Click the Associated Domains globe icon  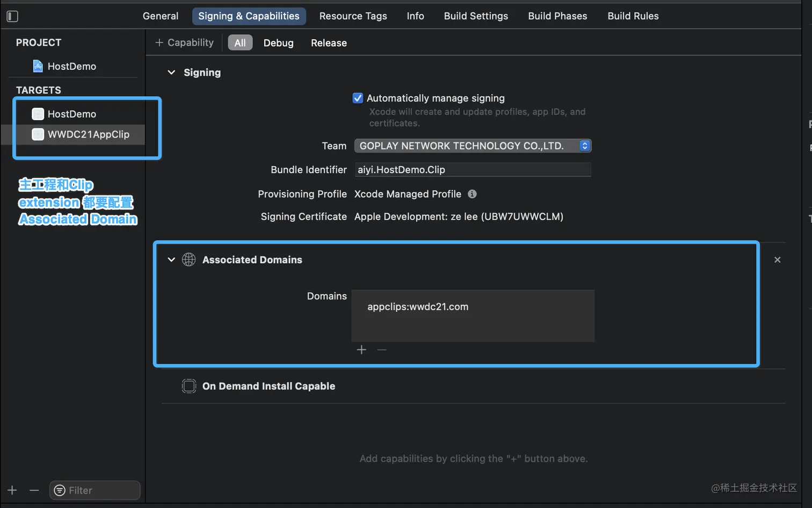(x=189, y=259)
